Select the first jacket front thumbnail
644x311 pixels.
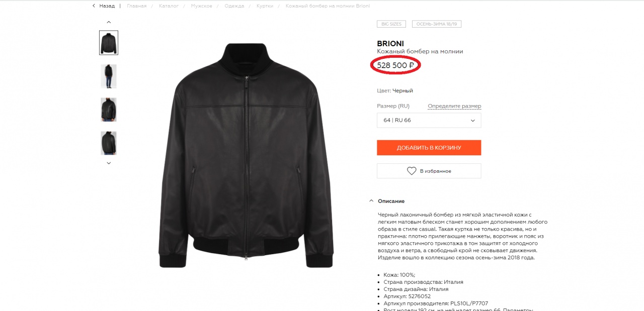(109, 43)
